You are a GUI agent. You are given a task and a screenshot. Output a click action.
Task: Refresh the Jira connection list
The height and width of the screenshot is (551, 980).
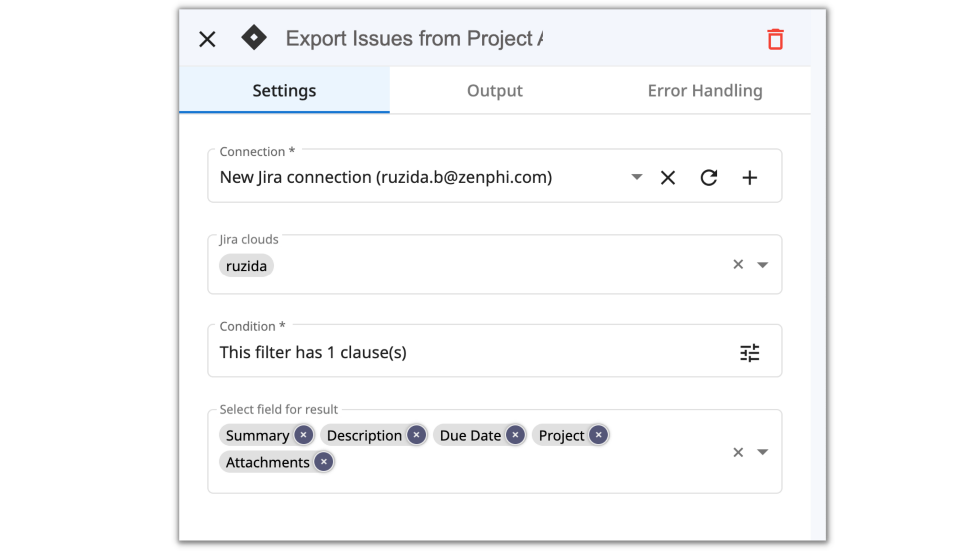coord(709,177)
